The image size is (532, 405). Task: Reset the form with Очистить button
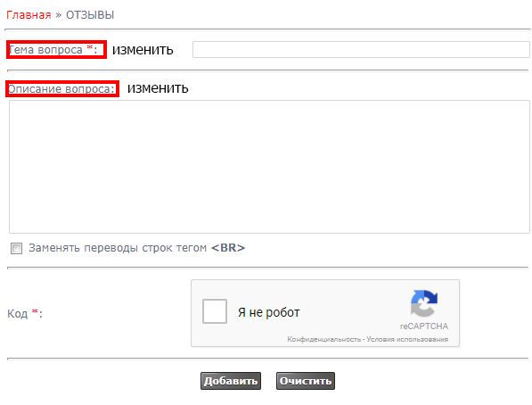coord(306,381)
